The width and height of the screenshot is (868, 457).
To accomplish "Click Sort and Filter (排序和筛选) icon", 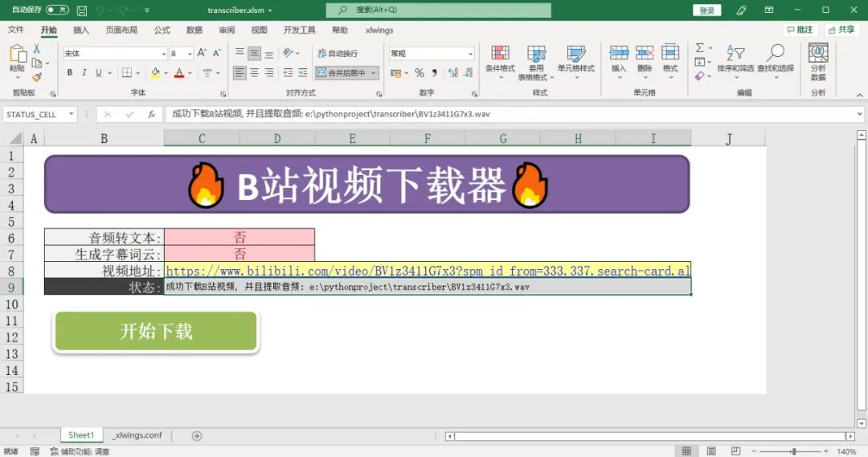I will [x=735, y=59].
